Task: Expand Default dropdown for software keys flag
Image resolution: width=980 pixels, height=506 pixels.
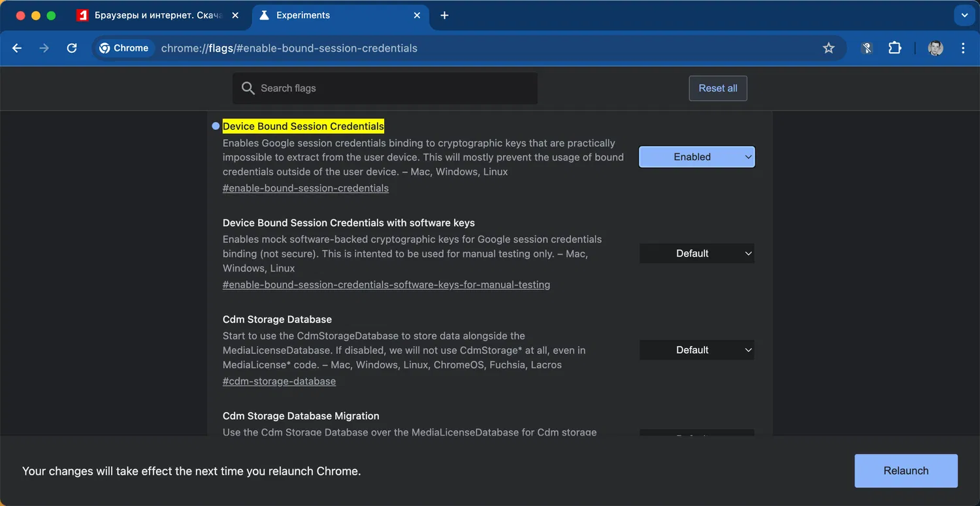Action: click(x=696, y=253)
